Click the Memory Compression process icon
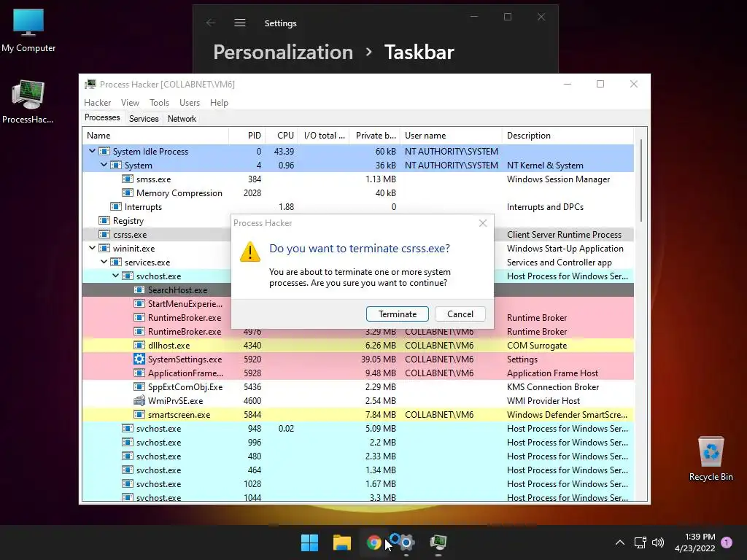Image resolution: width=747 pixels, height=560 pixels. click(127, 192)
